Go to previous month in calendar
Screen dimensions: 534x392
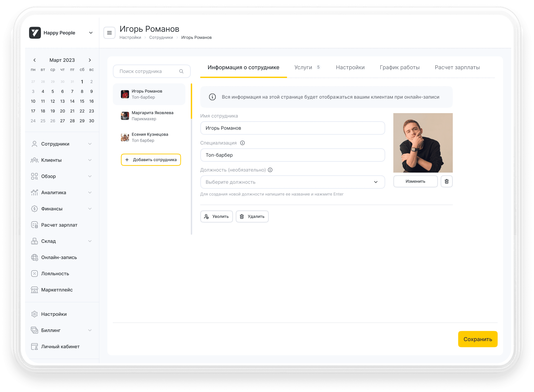(x=35, y=60)
